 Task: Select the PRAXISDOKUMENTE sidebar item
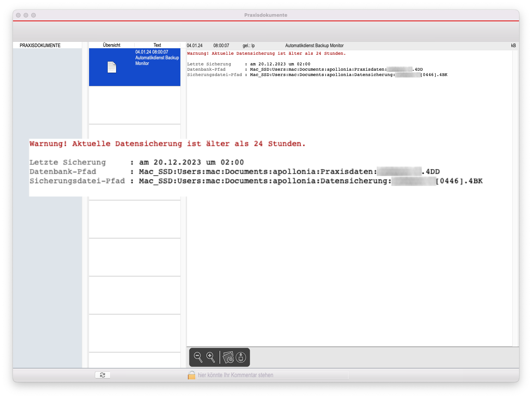40,45
